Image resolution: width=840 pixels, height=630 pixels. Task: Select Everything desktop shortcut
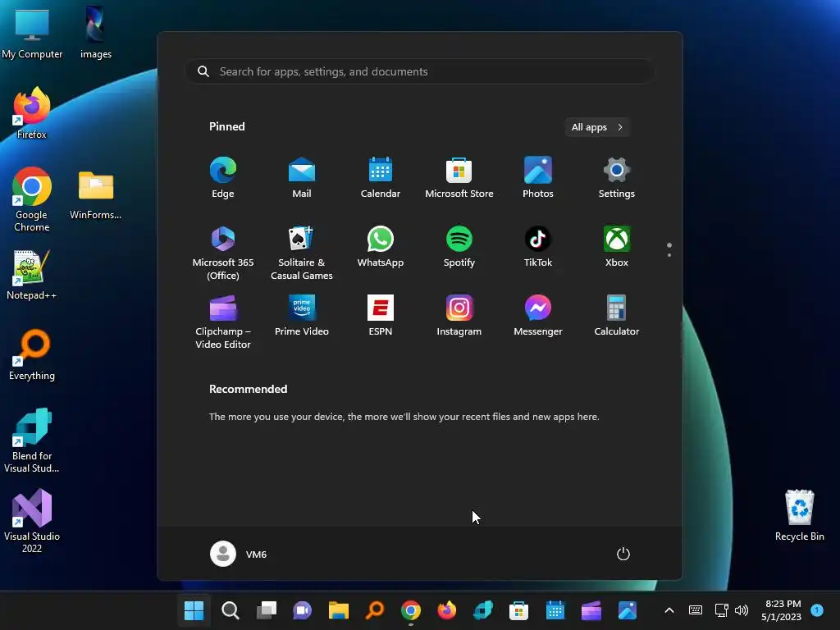click(x=32, y=354)
